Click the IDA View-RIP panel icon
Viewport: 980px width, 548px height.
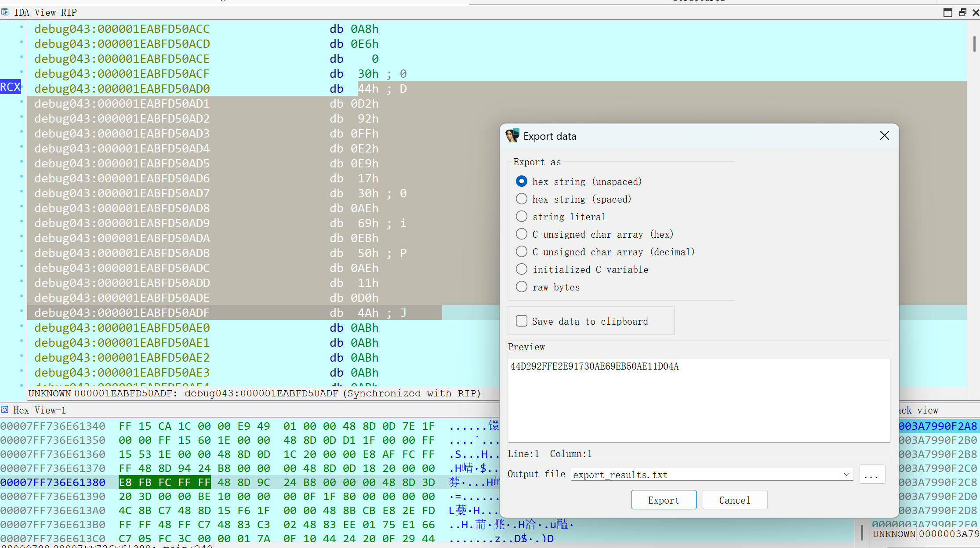(5, 12)
